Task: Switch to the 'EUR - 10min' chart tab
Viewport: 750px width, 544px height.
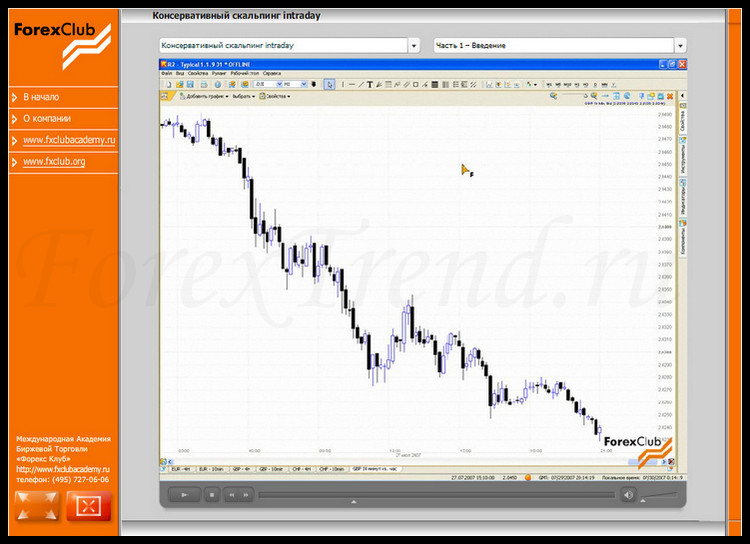Action: point(212,469)
